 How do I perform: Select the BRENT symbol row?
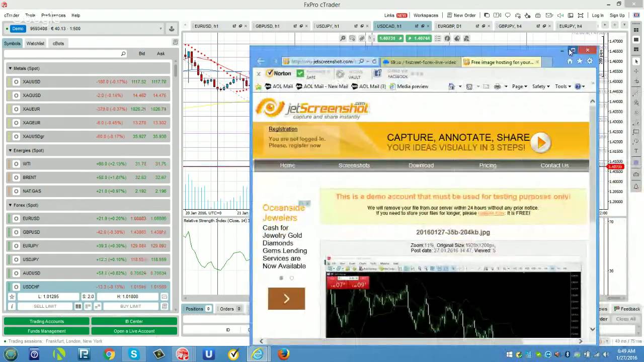coord(89,177)
